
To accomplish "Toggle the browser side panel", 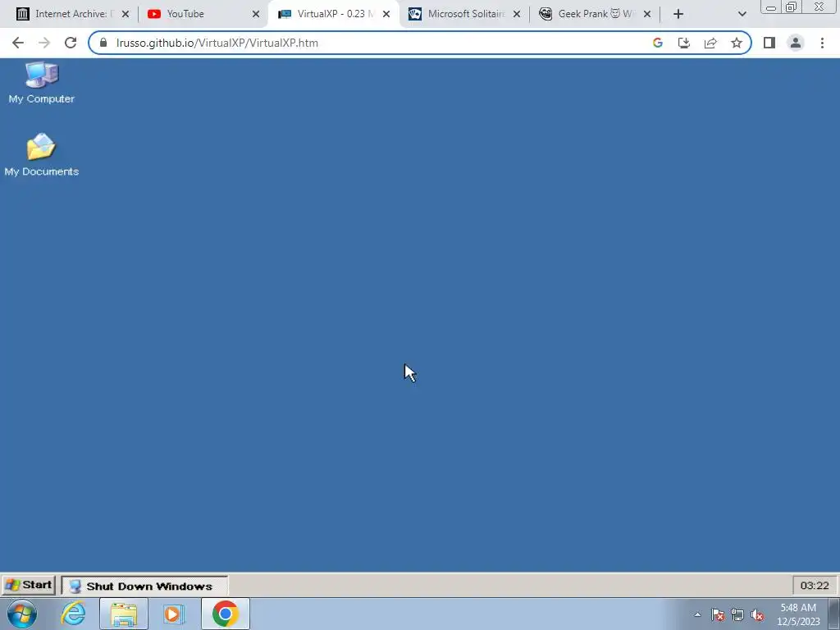I will coord(769,43).
